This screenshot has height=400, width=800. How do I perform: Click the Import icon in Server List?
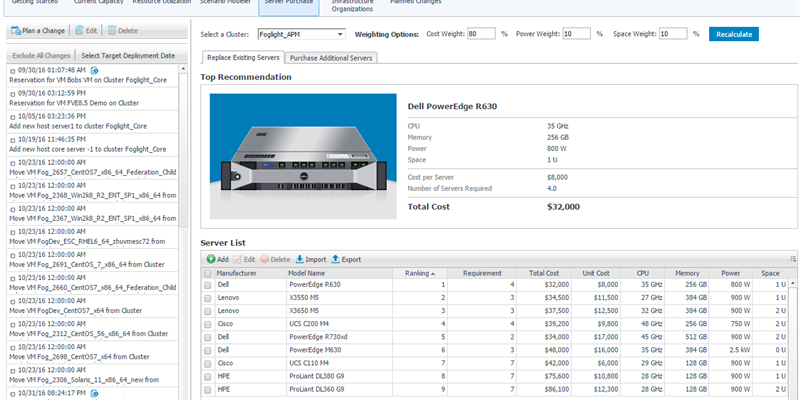tap(300, 259)
